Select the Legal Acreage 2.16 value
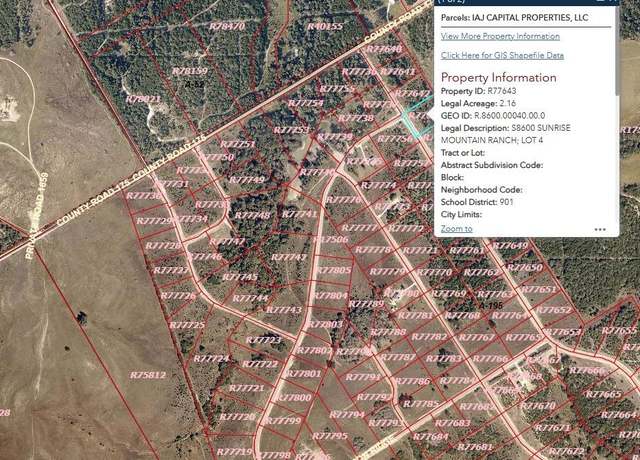The width and height of the screenshot is (640, 460). tap(508, 104)
